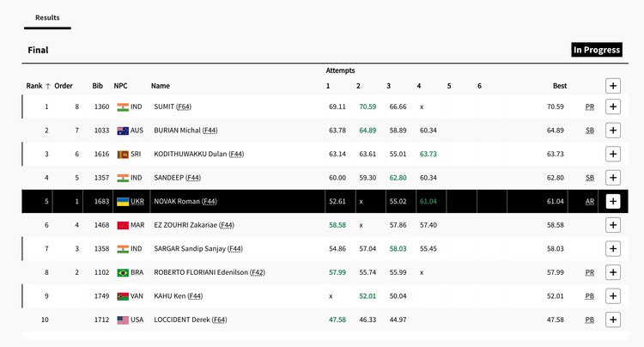
Task: Click Morocco flag in EZ ZOUHRI row
Action: coord(122,225)
